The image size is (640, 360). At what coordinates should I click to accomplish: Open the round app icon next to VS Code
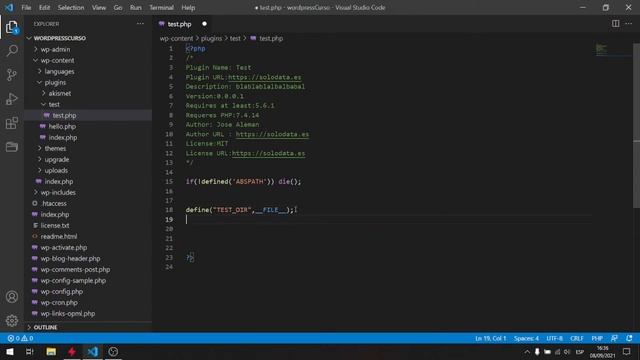tap(113, 351)
